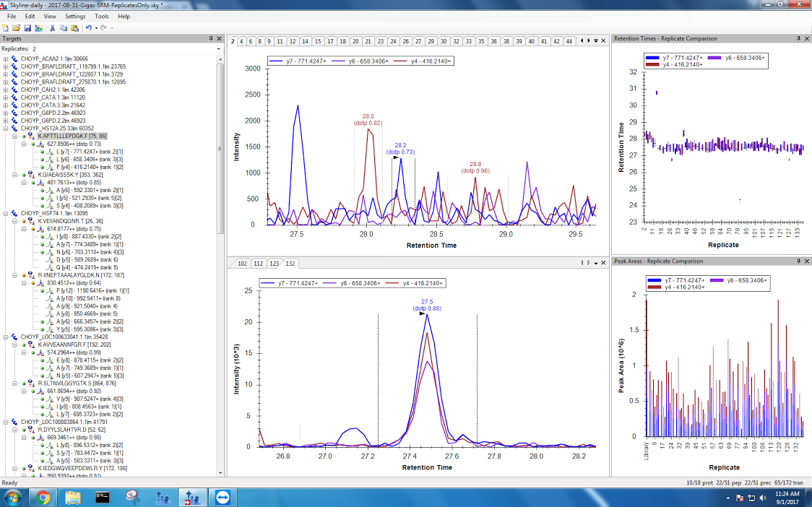Viewport: 812px width, 507px height.
Task: Expand the CHOYP_ACAA2.1.1 protein node
Action: [x=6, y=58]
